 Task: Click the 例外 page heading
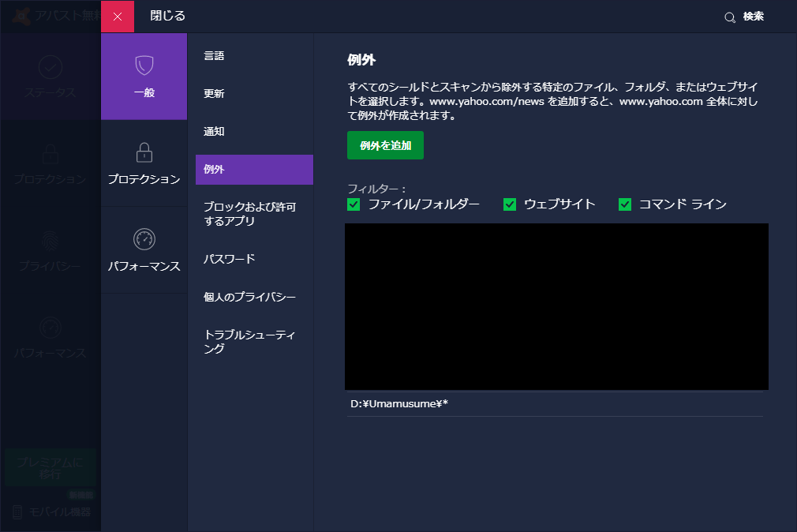[361, 60]
